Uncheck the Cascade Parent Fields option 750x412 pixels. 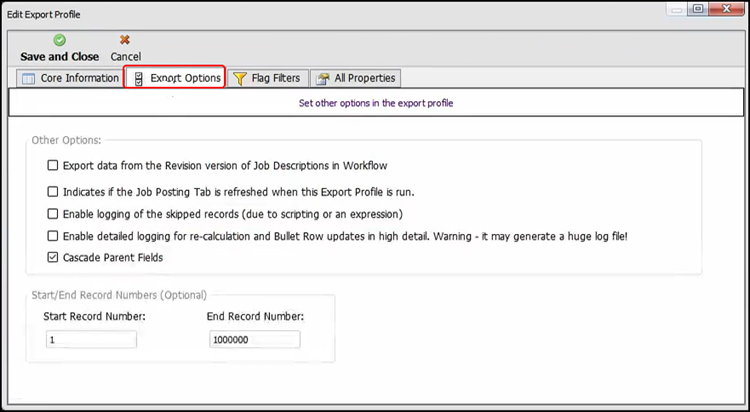click(53, 258)
